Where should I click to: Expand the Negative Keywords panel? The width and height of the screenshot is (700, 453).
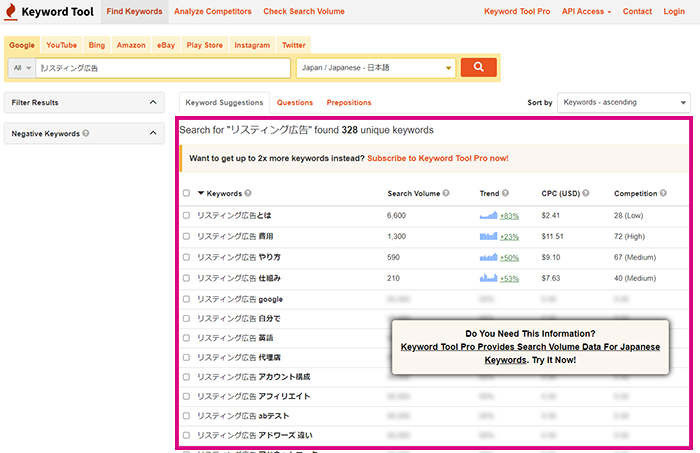[x=84, y=133]
